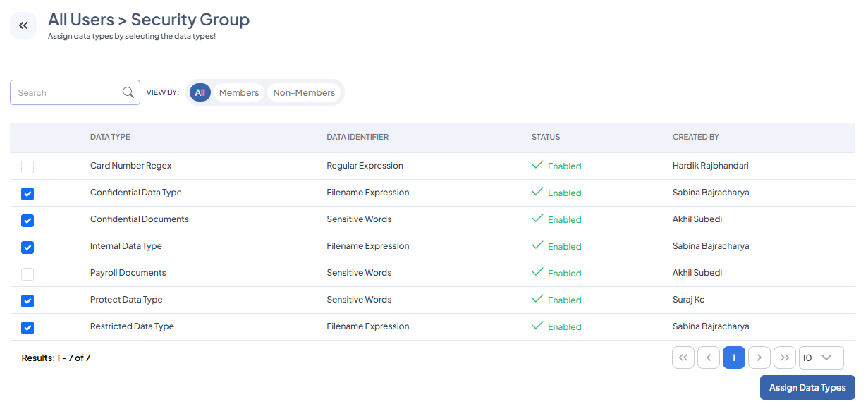Check the Card Number Regex checkbox
Image resolution: width=868 pixels, height=409 pixels.
pyautogui.click(x=27, y=167)
